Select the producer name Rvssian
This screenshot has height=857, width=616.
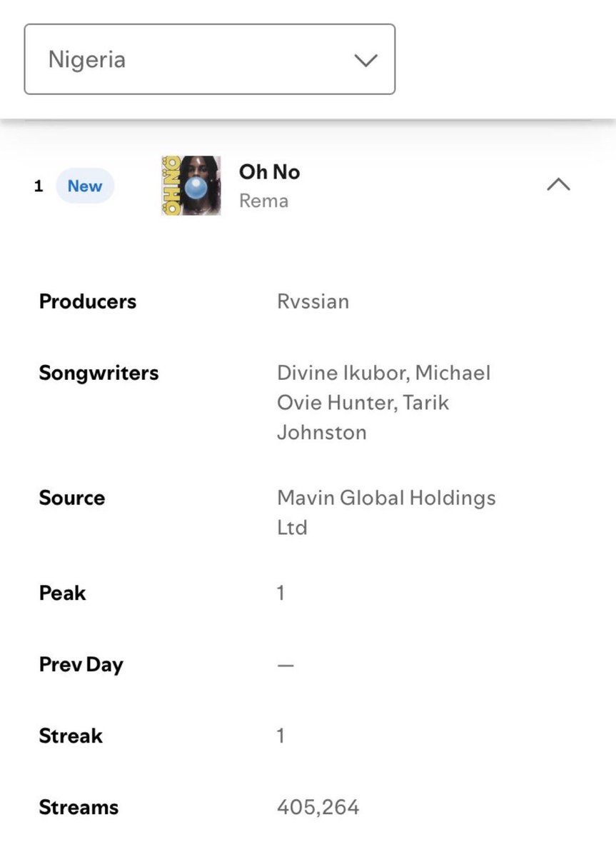click(313, 301)
